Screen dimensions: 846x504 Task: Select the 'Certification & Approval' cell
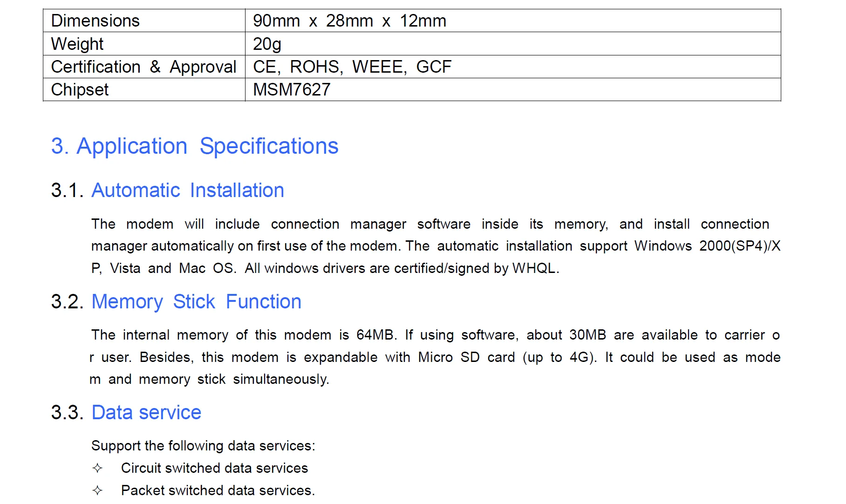(143, 67)
